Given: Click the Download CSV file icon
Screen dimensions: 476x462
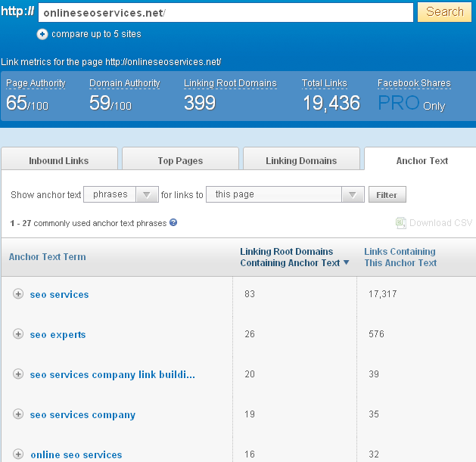Looking at the screenshot, I should (401, 223).
